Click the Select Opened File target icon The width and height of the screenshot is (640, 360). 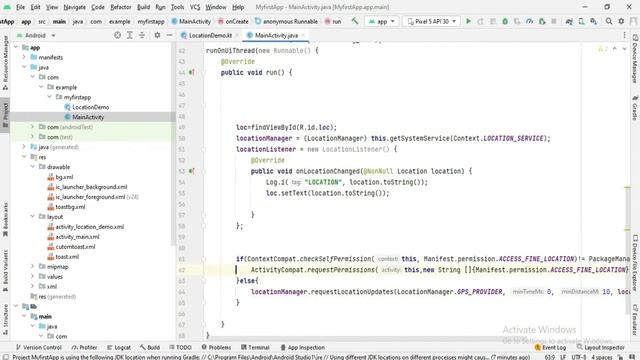(x=118, y=36)
